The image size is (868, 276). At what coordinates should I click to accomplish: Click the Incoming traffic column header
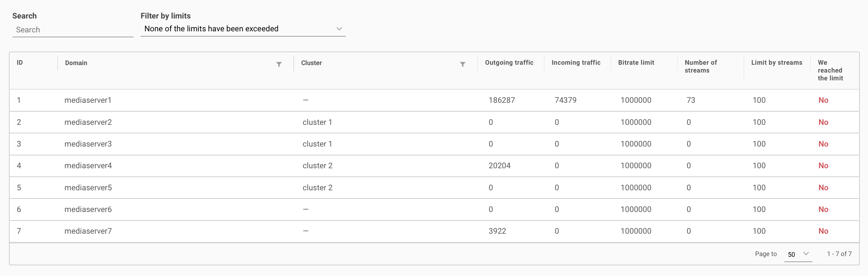tap(576, 63)
